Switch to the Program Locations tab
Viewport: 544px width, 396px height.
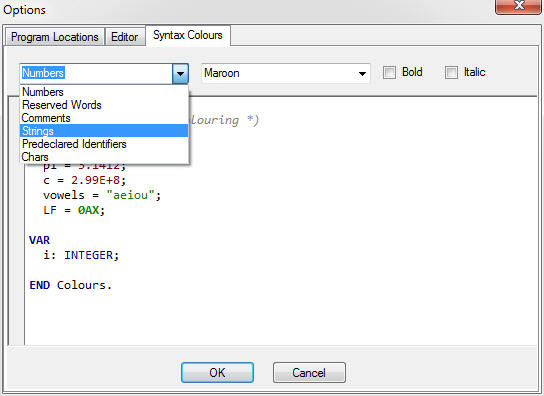point(54,37)
